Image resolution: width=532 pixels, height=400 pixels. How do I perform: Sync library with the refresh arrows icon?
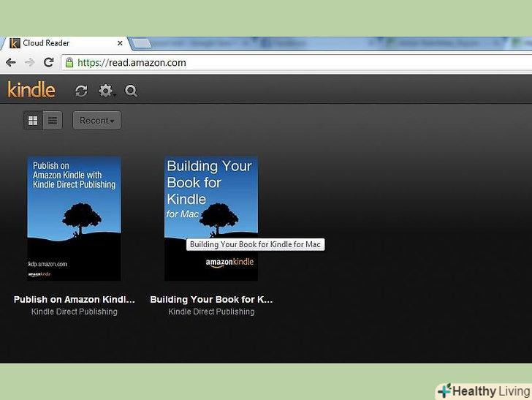click(x=81, y=91)
